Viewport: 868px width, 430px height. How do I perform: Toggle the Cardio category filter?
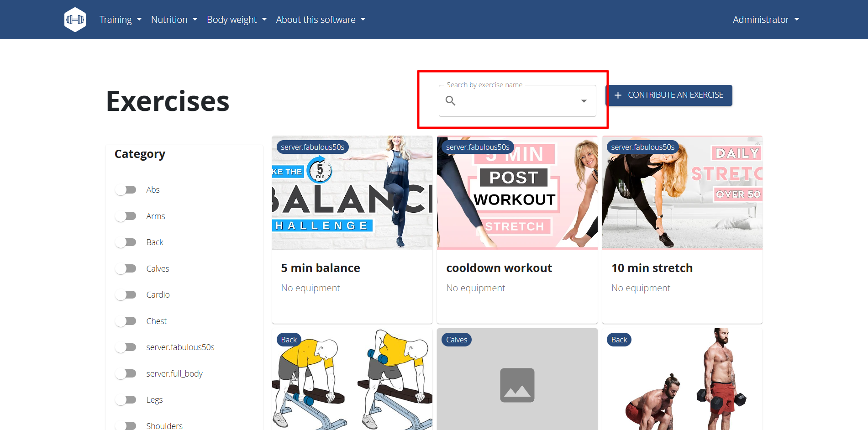click(126, 294)
